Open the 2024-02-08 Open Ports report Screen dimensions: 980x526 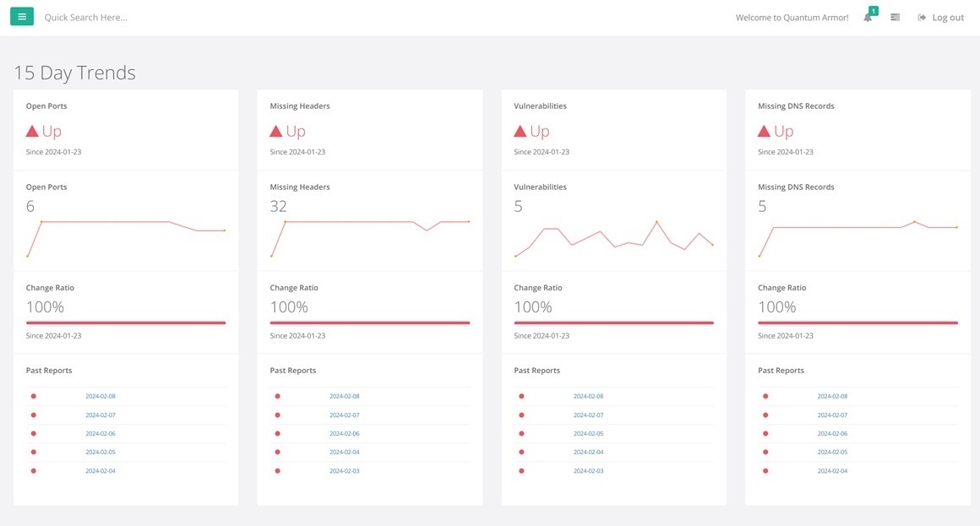click(101, 396)
